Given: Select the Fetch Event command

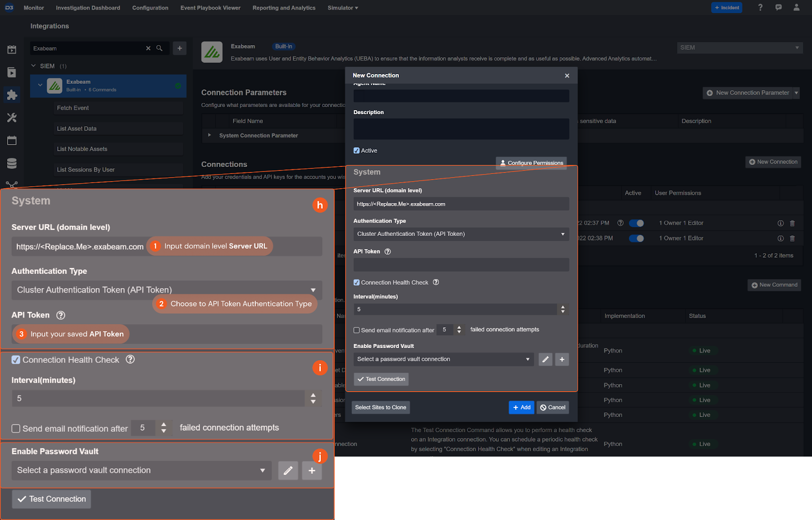Looking at the screenshot, I should pyautogui.click(x=118, y=108).
